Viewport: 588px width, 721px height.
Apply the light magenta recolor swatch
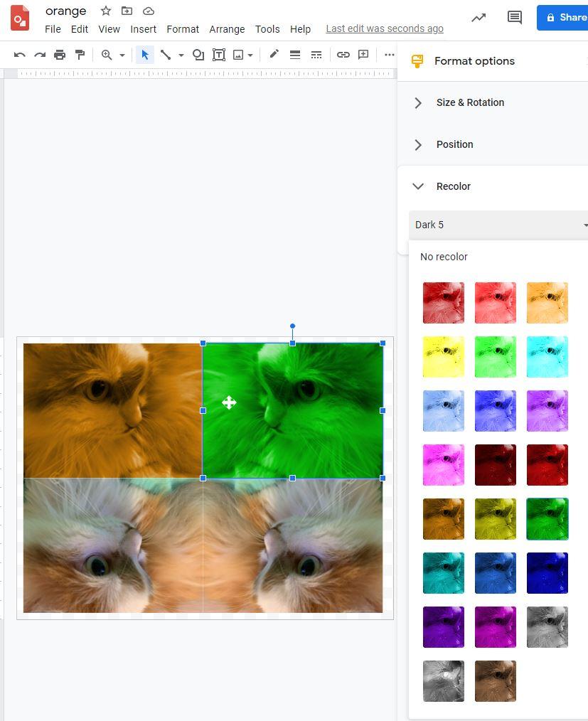tap(443, 465)
